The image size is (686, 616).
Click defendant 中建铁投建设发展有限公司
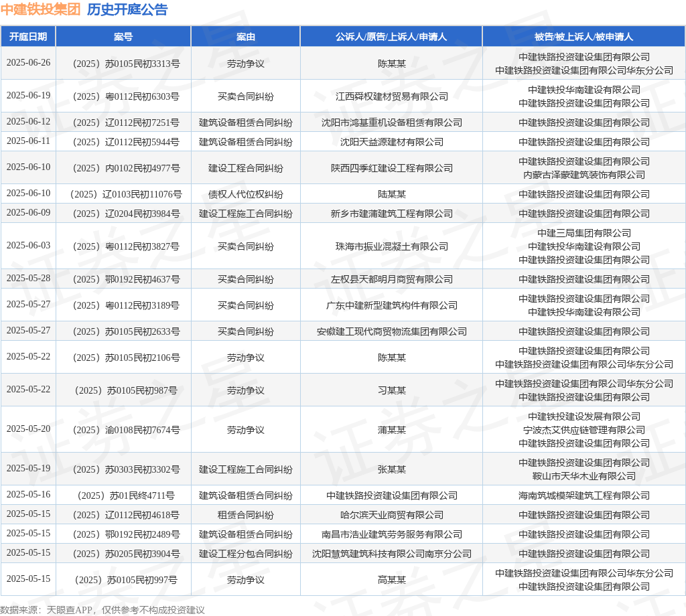(x=584, y=416)
